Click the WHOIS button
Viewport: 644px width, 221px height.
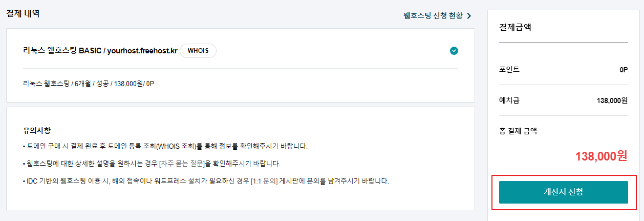pos(198,51)
